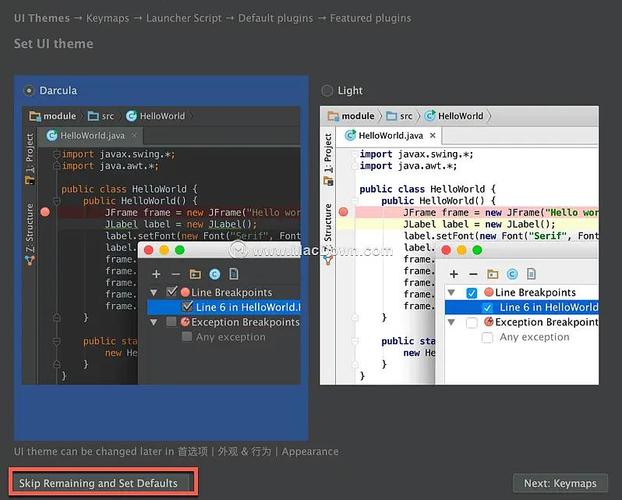Image resolution: width=622 pixels, height=500 pixels.
Task: Click group-by-class icon in Darcula preview
Action: click(x=215, y=274)
